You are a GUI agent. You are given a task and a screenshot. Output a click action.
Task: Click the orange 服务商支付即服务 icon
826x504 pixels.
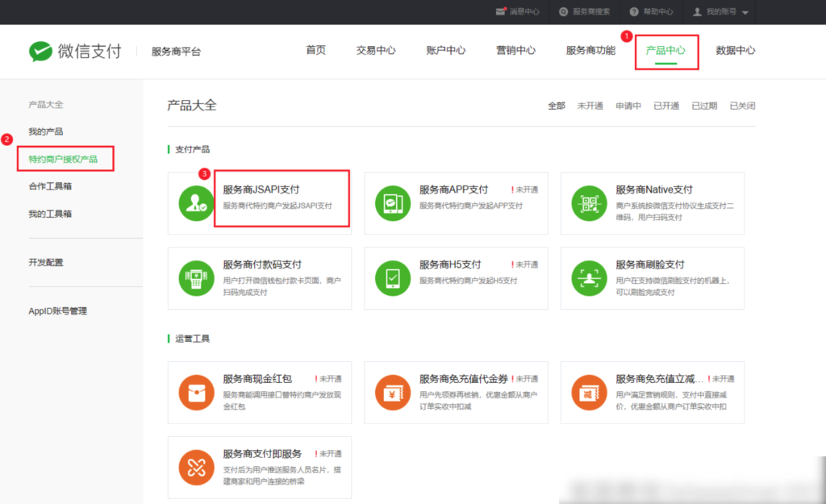tap(196, 467)
